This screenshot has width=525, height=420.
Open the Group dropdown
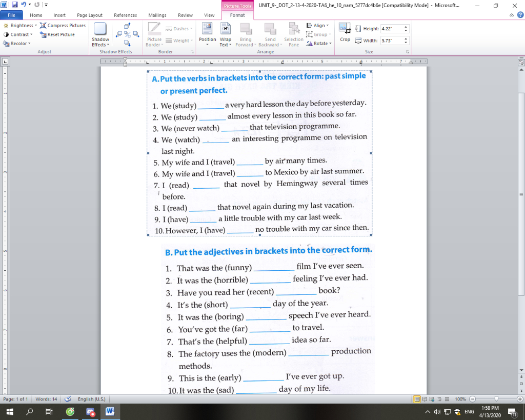(318, 34)
